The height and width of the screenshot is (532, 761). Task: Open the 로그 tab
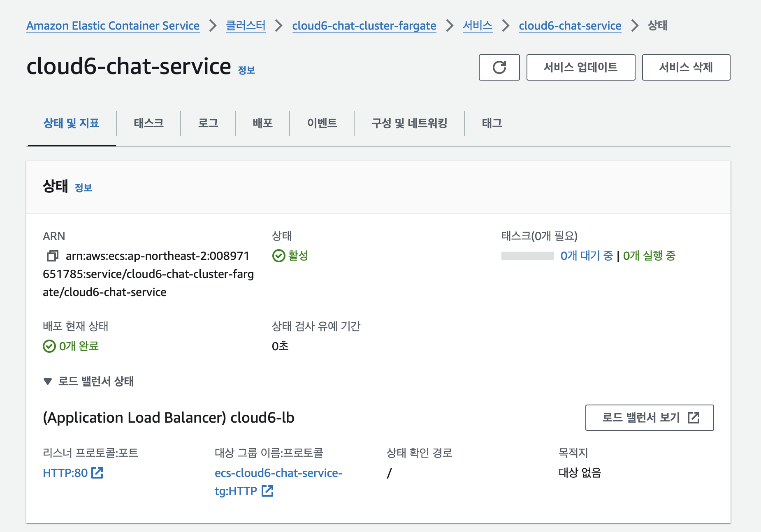[208, 123]
